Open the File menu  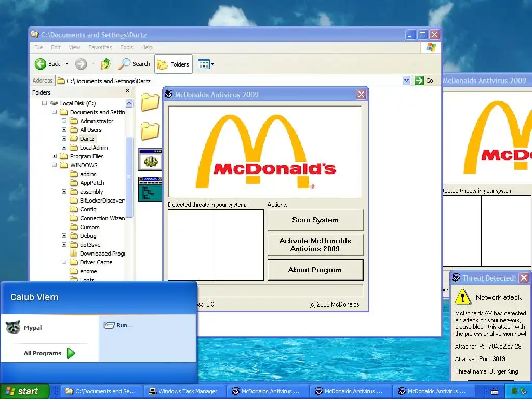pyautogui.click(x=38, y=47)
